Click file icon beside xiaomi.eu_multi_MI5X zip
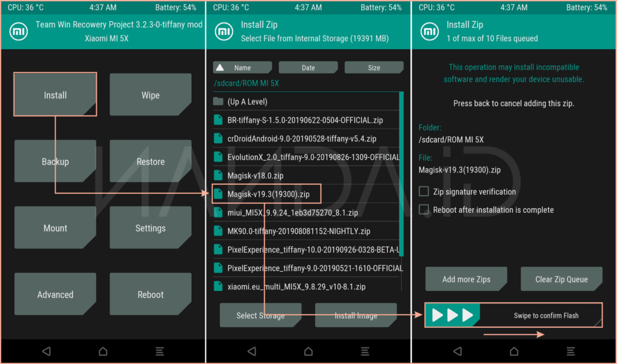 tap(218, 286)
